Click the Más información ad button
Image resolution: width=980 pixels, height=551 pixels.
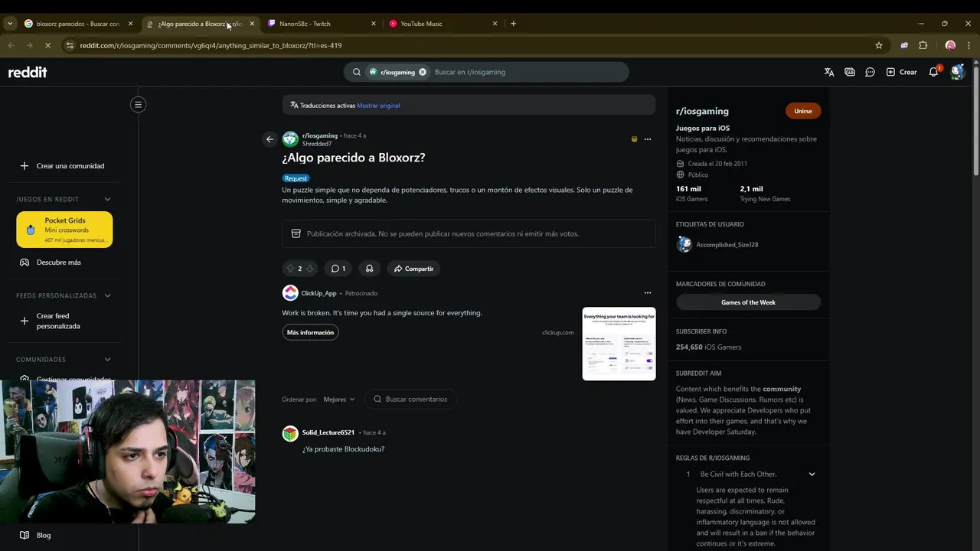pyautogui.click(x=310, y=332)
